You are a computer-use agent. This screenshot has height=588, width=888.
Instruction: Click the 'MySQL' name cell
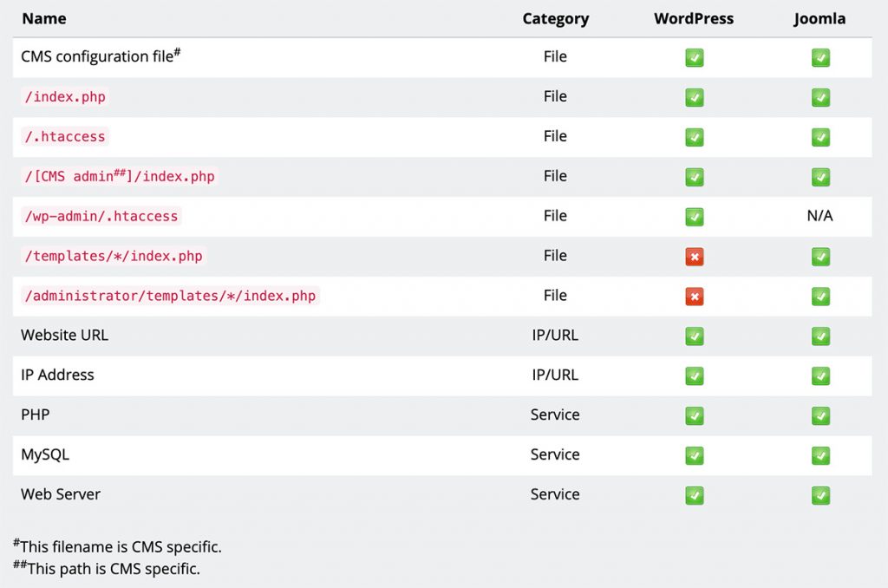click(x=45, y=455)
